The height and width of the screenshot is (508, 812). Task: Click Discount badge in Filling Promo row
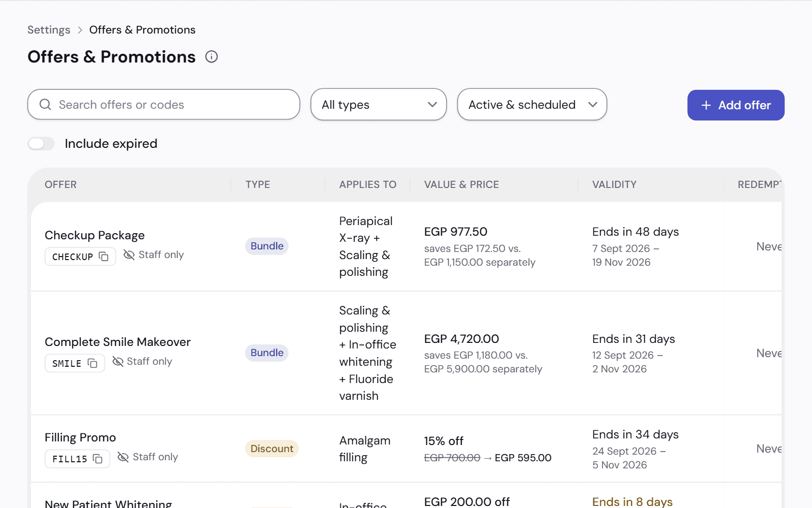point(272,449)
